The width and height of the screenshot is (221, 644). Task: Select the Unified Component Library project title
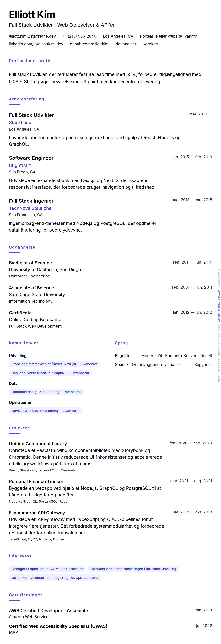point(38,443)
